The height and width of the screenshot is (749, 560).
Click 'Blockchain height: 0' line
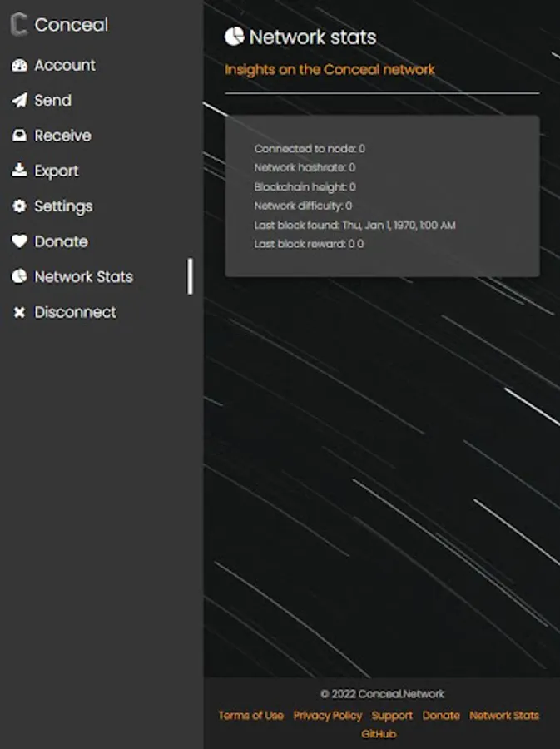click(305, 186)
